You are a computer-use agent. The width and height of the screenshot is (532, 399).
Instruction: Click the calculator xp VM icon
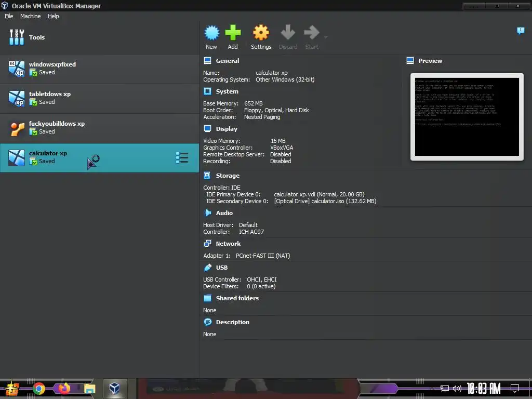pyautogui.click(x=17, y=158)
